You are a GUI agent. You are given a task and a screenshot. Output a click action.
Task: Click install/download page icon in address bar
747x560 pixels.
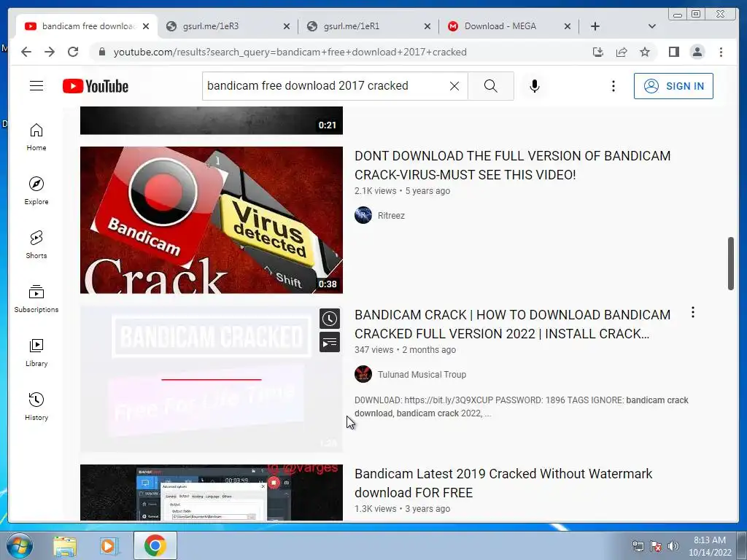click(598, 52)
